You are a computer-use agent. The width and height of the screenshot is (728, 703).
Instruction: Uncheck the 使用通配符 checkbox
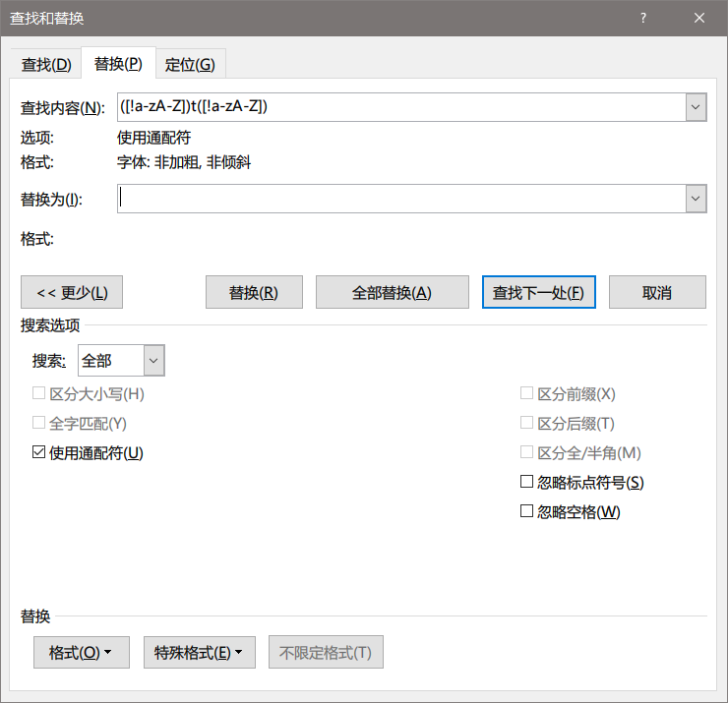pyautogui.click(x=39, y=453)
